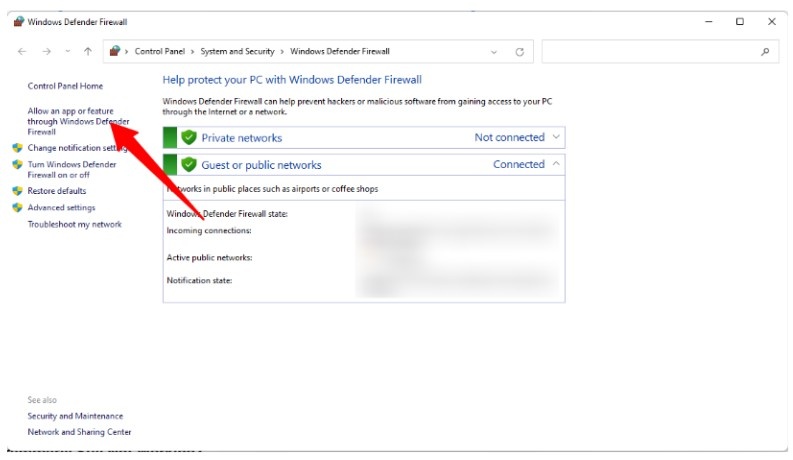Open Allow an app or feature link
Image resolution: width=793 pixels, height=460 pixels.
coord(78,121)
